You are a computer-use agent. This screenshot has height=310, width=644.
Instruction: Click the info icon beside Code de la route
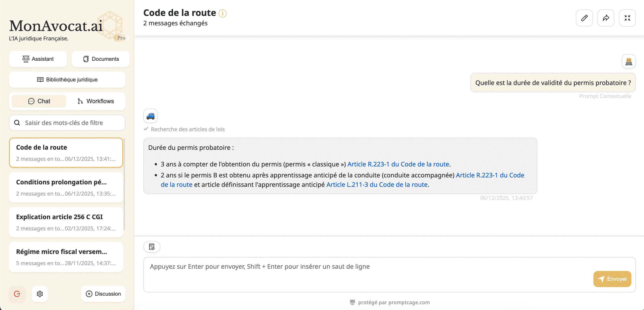tap(223, 13)
